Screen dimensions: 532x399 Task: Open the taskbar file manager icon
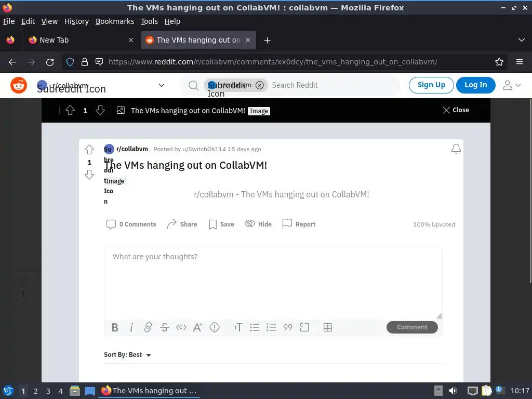point(75,391)
